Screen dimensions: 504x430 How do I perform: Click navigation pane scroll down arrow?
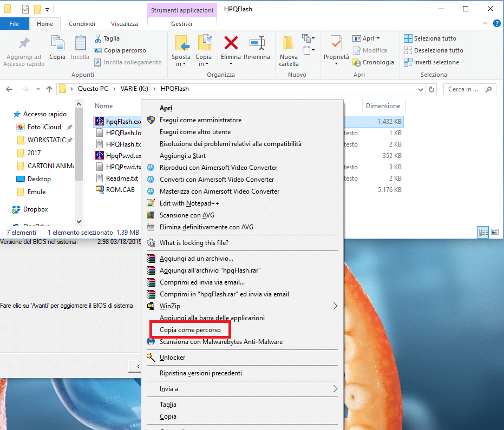[x=78, y=222]
